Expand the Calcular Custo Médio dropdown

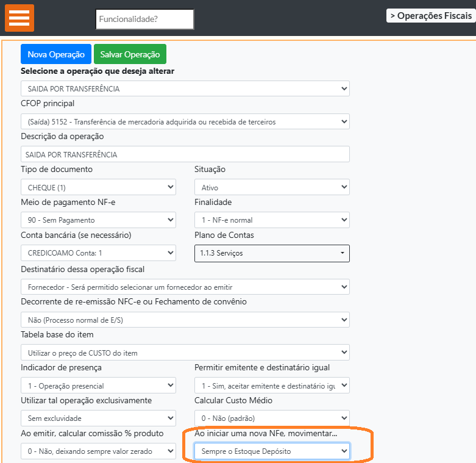tap(272, 418)
